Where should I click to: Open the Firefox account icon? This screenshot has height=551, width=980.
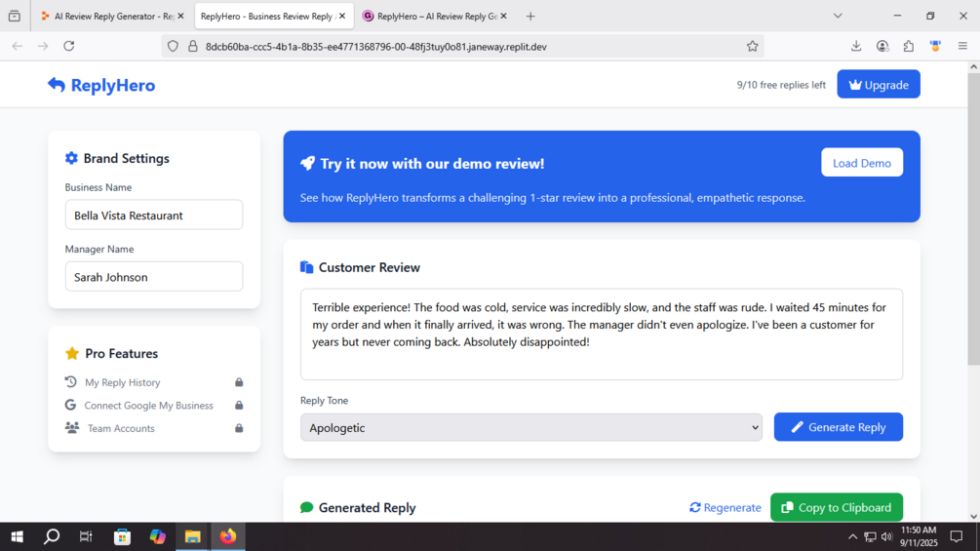click(882, 46)
